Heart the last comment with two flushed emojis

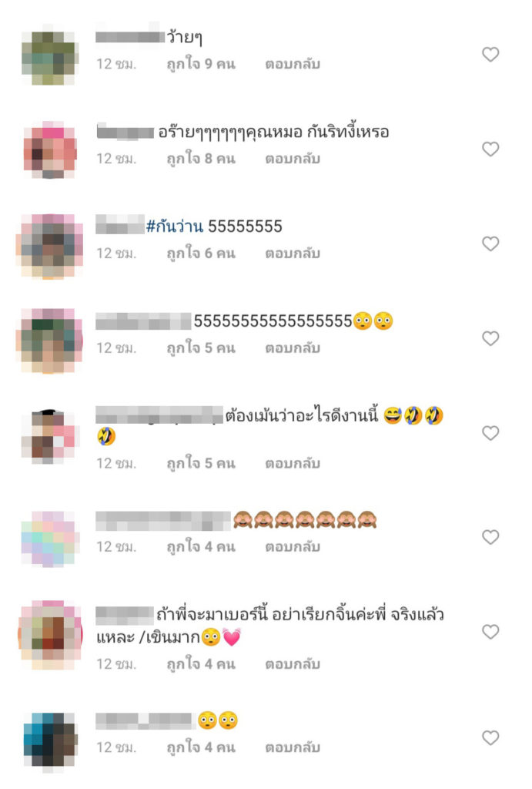tap(490, 737)
